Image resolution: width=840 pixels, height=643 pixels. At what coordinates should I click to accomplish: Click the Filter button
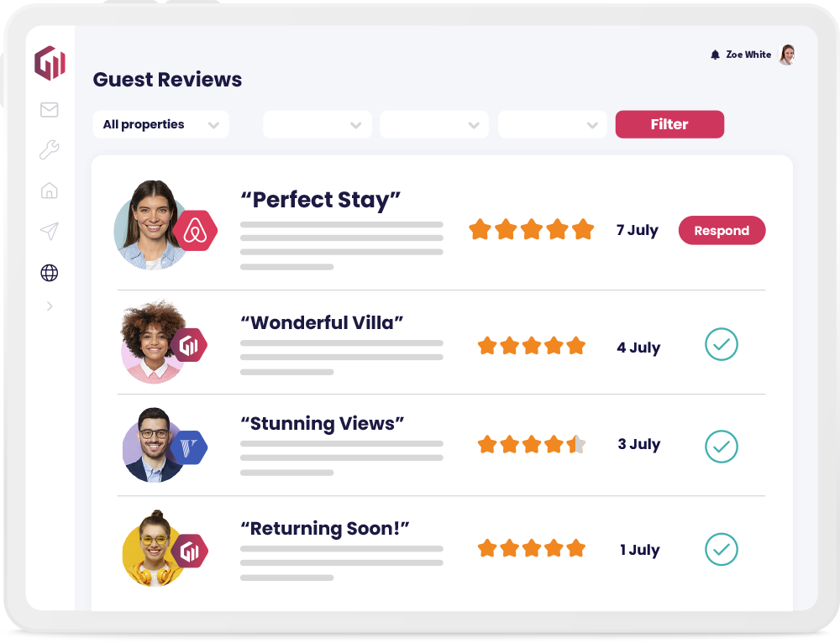669,124
